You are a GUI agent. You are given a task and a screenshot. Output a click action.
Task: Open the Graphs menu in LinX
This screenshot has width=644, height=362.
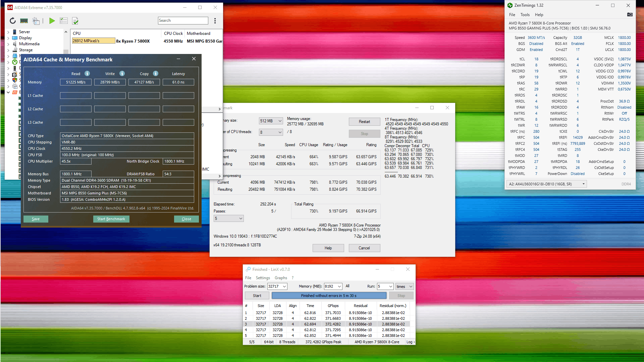281,278
